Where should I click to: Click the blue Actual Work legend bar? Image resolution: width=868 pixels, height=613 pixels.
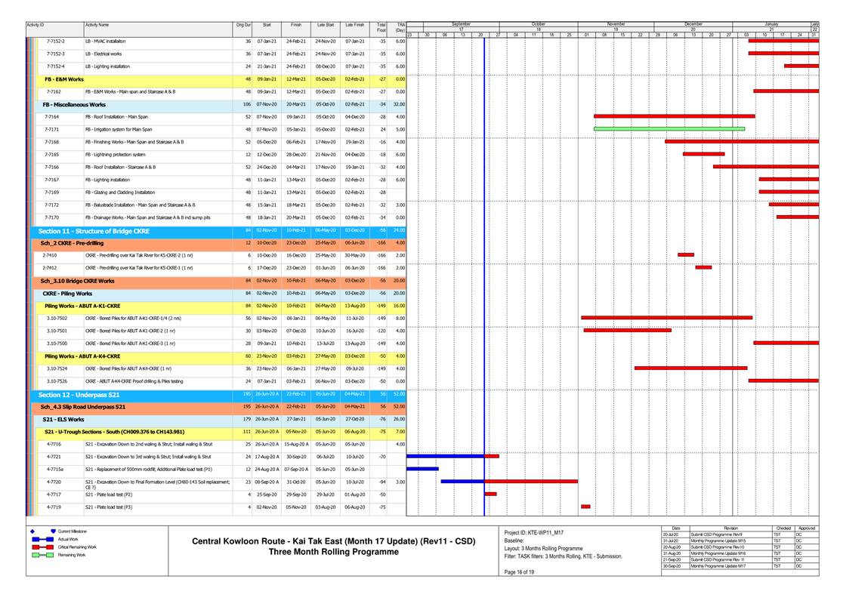click(43, 539)
